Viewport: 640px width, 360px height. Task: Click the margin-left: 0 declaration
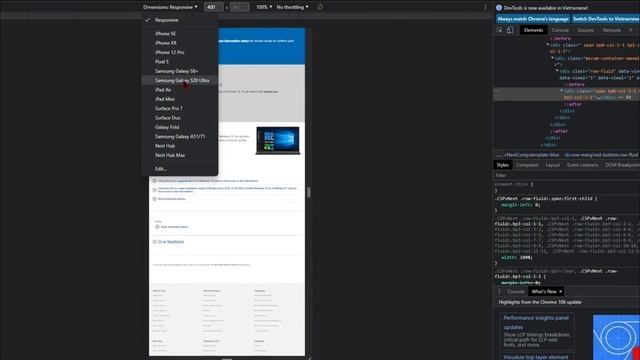coord(520,205)
